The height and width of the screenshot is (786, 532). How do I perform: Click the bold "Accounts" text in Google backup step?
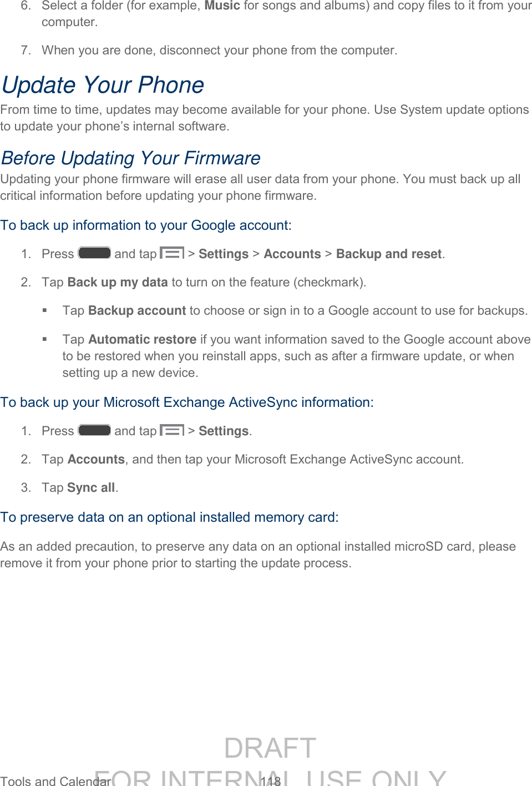pyautogui.click(x=292, y=254)
